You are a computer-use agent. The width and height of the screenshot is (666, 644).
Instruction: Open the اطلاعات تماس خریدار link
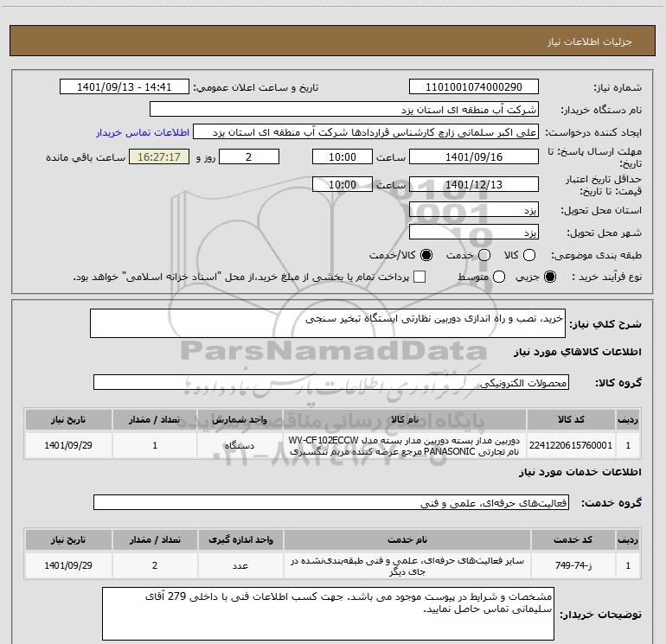[x=143, y=132]
